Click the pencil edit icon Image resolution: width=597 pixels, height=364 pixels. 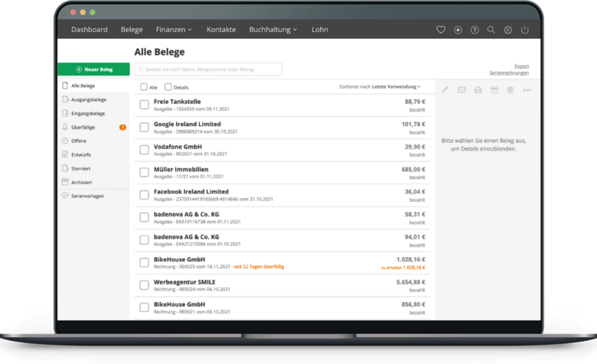tap(445, 90)
